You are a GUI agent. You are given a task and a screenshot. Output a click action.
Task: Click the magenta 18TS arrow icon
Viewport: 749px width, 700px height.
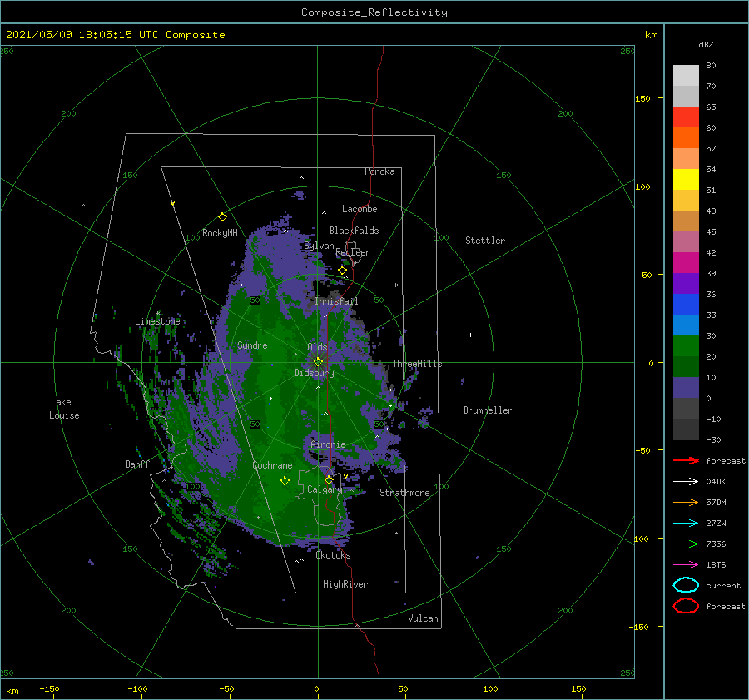(x=686, y=565)
